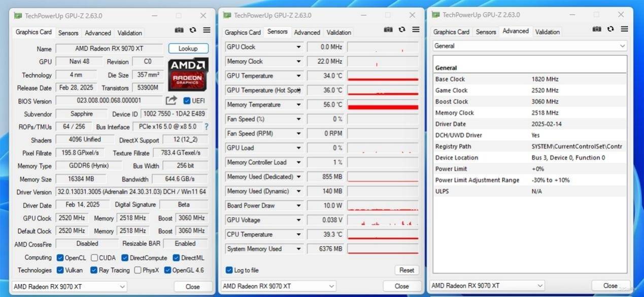644x297 pixels.
Task: Switch to Validation tab in Graphics Card window
Action: tap(129, 33)
